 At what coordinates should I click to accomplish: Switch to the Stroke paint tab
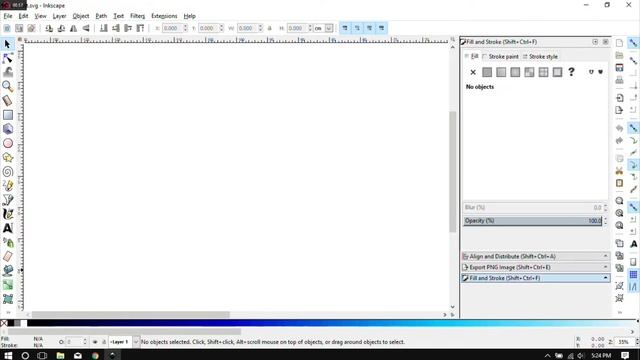click(500, 56)
